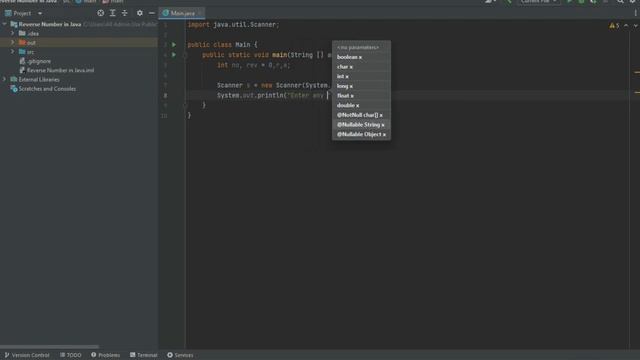
Task: Open the Project view dropdown
Action: (40, 13)
